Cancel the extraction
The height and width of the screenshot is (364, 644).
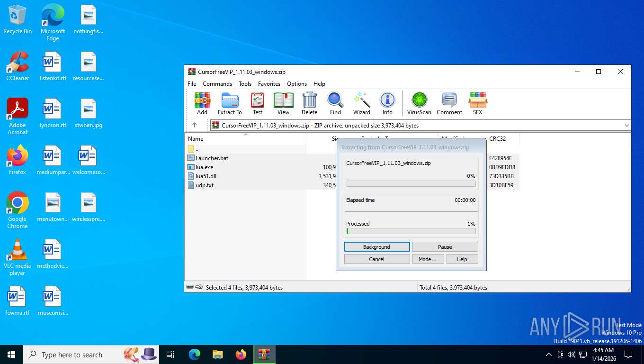(x=377, y=259)
